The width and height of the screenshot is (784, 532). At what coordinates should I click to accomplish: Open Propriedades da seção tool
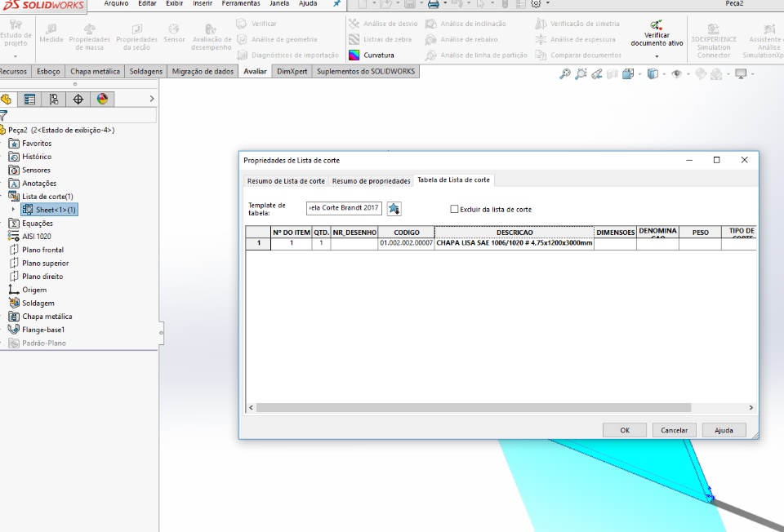[x=136, y=37]
